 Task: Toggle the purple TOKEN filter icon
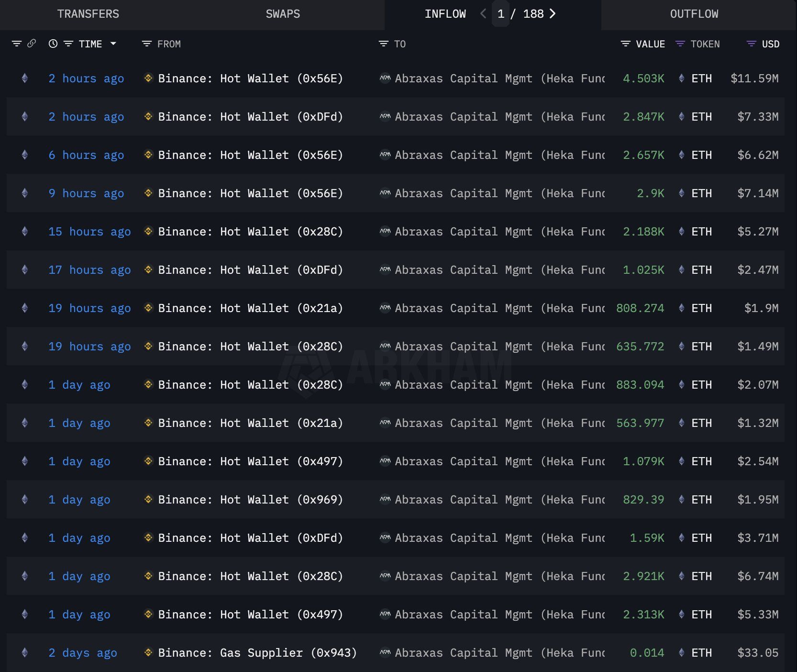pyautogui.click(x=680, y=44)
